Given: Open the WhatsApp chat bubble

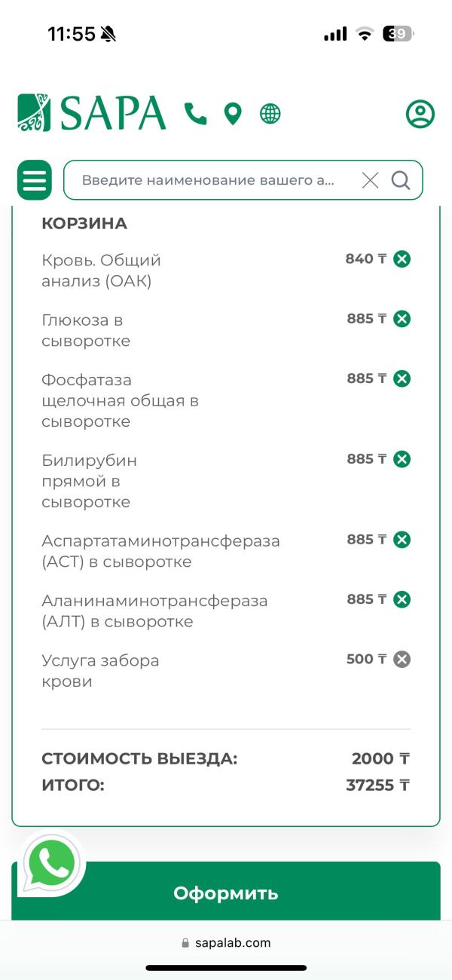Looking at the screenshot, I should click(51, 863).
